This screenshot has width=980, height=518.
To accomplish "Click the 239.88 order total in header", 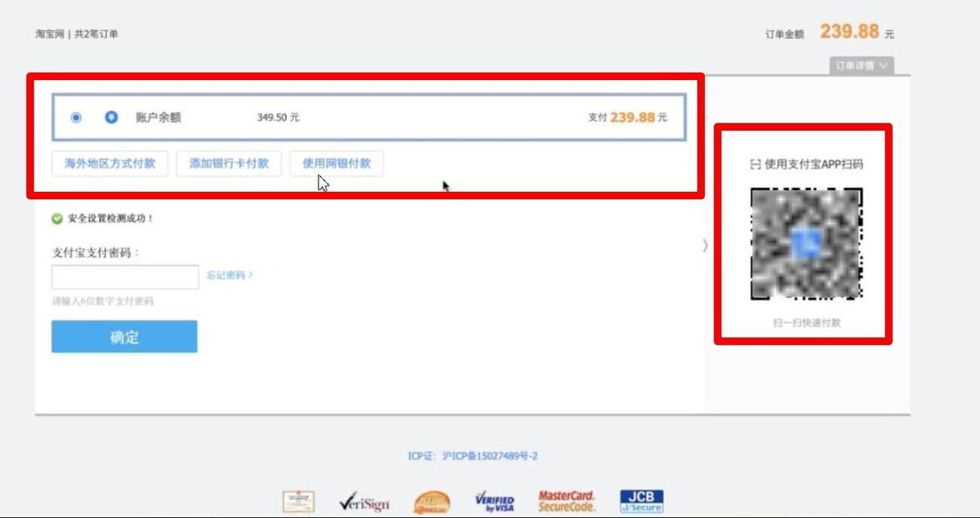I will (x=849, y=32).
